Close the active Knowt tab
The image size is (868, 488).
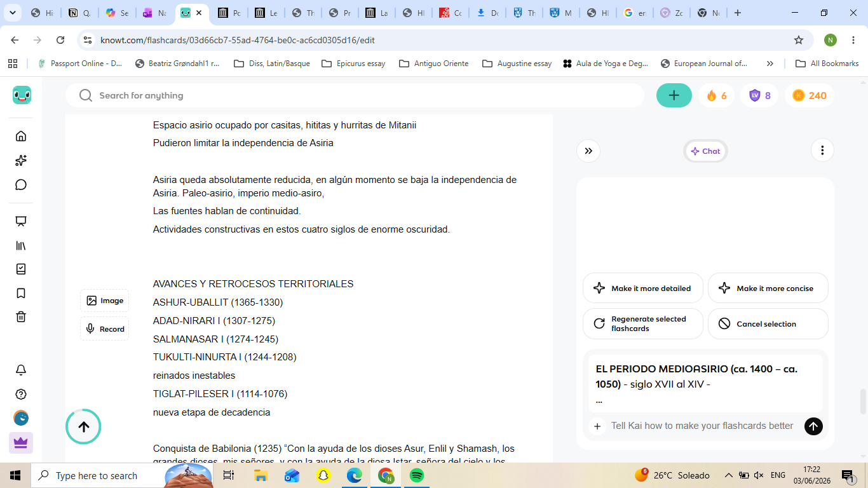click(x=200, y=13)
